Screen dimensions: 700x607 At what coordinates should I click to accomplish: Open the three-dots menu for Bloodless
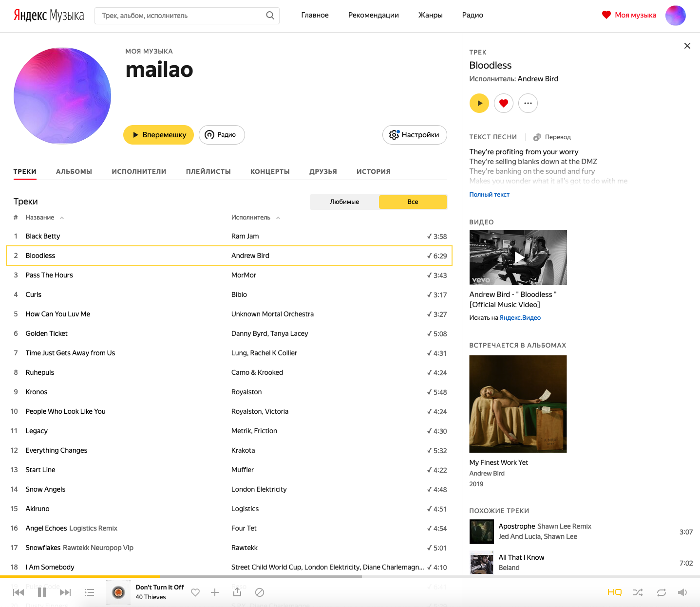(528, 103)
